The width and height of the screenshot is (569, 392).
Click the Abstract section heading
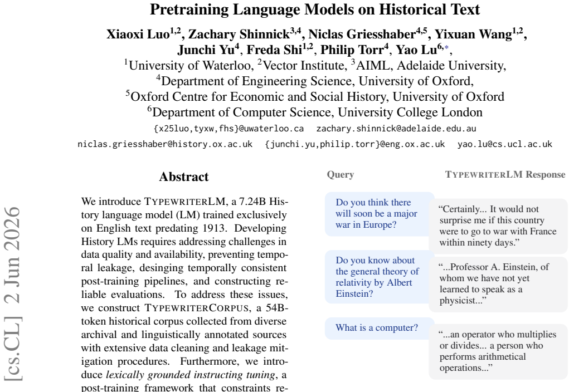[x=184, y=177]
